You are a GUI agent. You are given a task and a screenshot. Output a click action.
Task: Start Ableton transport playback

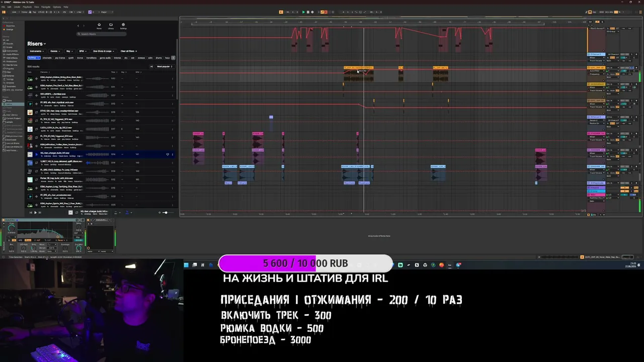[x=303, y=12]
